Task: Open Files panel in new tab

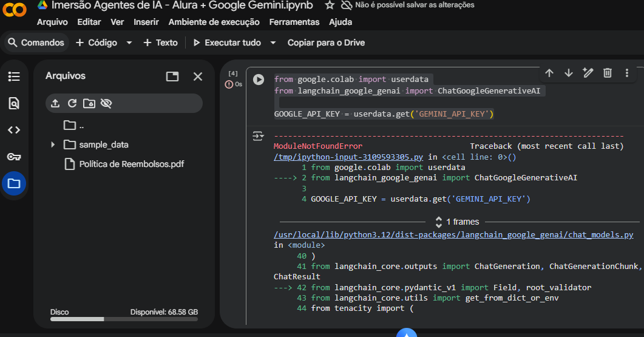Action: point(172,77)
